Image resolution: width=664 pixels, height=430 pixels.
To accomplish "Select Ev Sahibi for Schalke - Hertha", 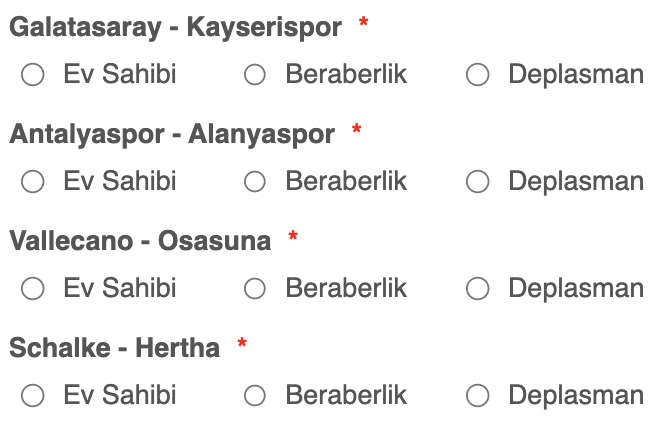I will [x=33, y=396].
